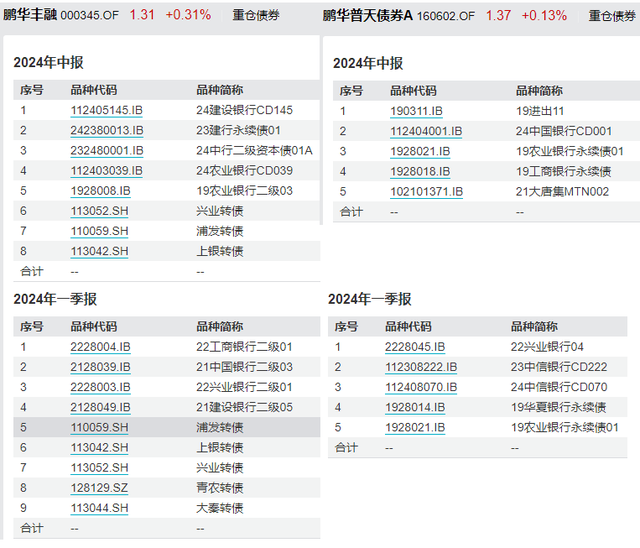
Task: Open bond code 232480001.IB
Action: click(107, 151)
